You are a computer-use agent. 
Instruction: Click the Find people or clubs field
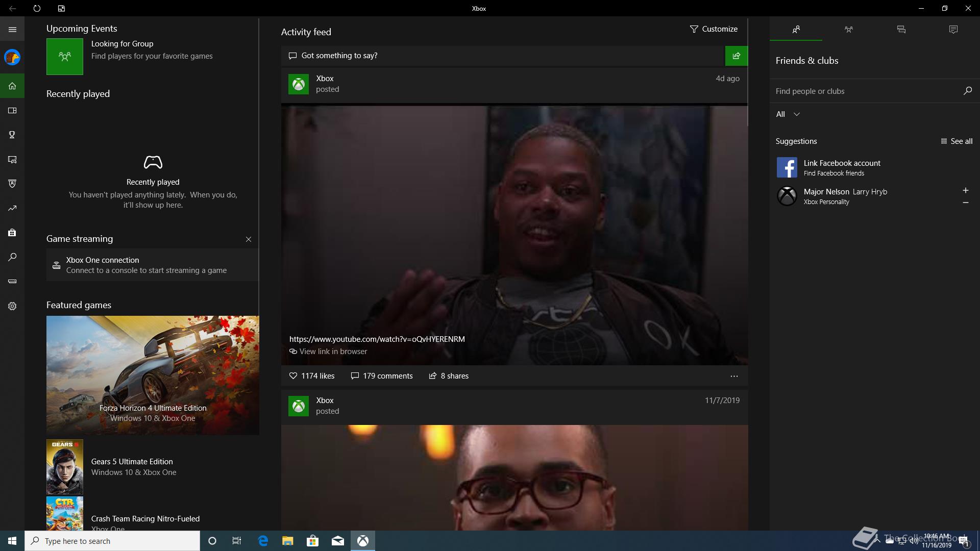coord(865,91)
